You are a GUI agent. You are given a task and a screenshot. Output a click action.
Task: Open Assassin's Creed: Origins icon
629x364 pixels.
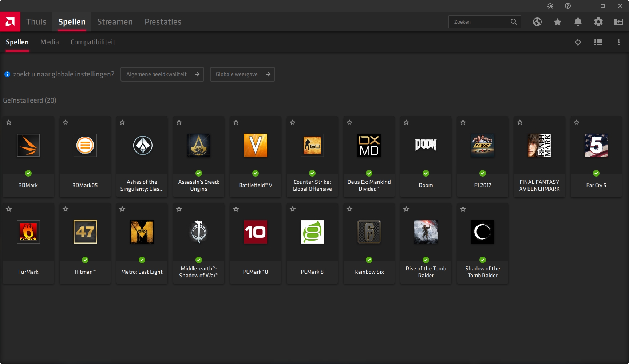(199, 145)
